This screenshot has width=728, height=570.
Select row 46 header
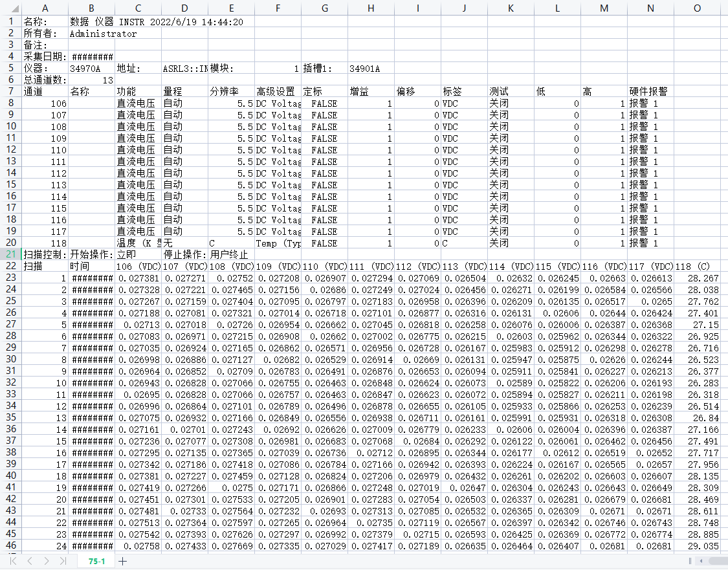pos(11,545)
